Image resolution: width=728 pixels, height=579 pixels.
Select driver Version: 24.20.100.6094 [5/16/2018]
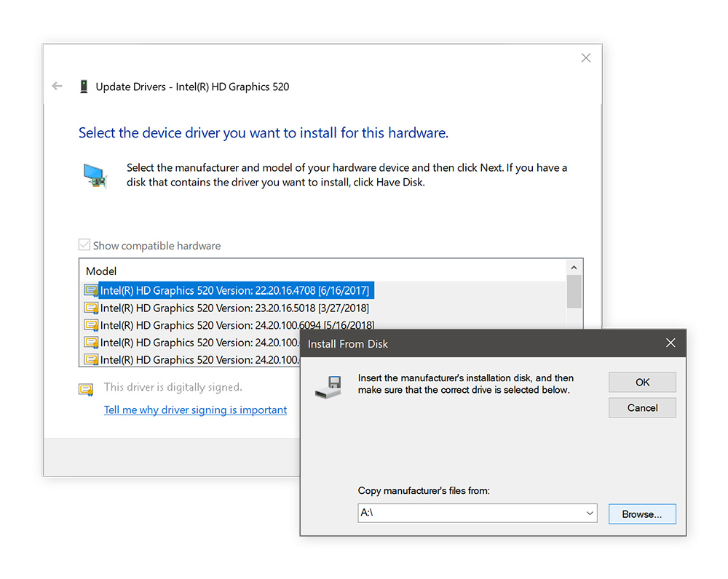237,325
